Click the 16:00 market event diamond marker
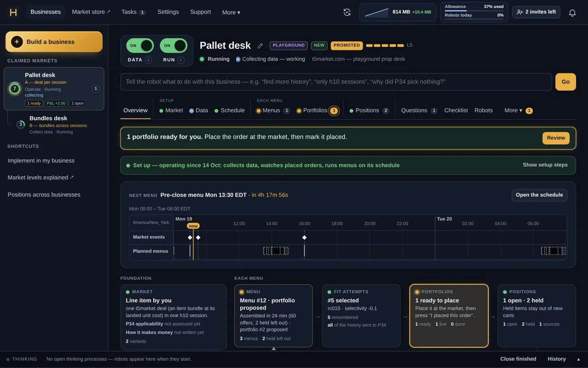The height and width of the screenshot is (368, 588). point(304,237)
